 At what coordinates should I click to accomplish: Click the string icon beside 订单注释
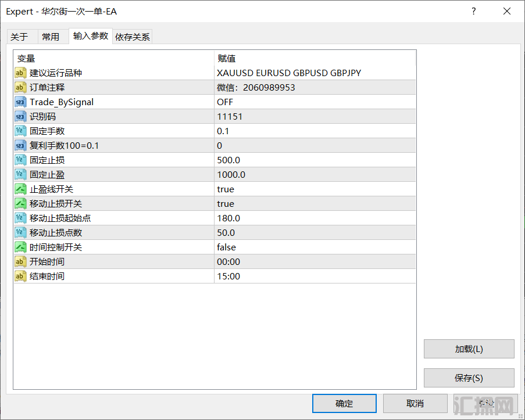[20, 87]
